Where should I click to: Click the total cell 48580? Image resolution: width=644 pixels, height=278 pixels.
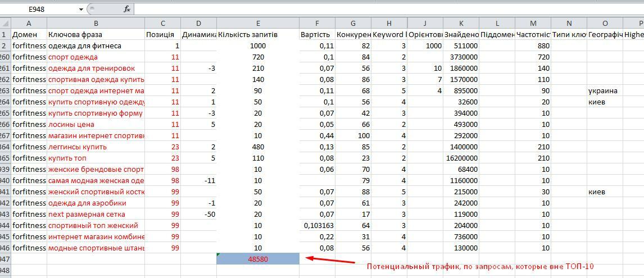pos(257,259)
